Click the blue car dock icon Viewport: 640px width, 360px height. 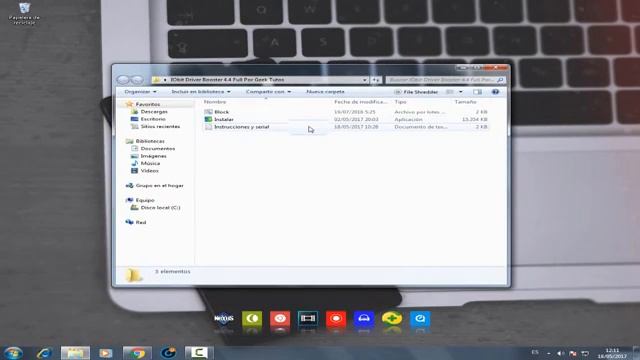364,318
